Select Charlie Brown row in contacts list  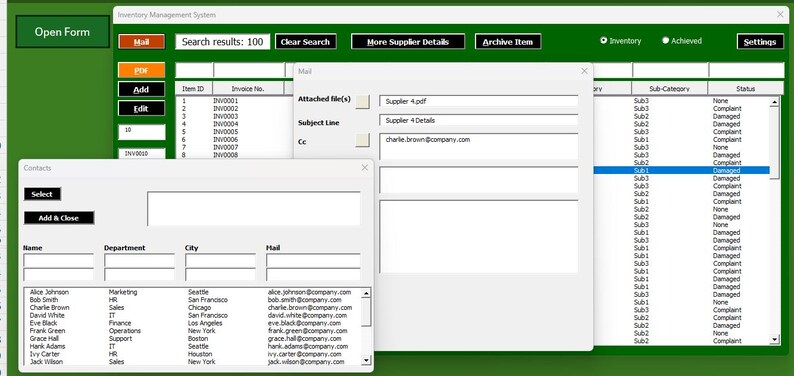click(193, 308)
